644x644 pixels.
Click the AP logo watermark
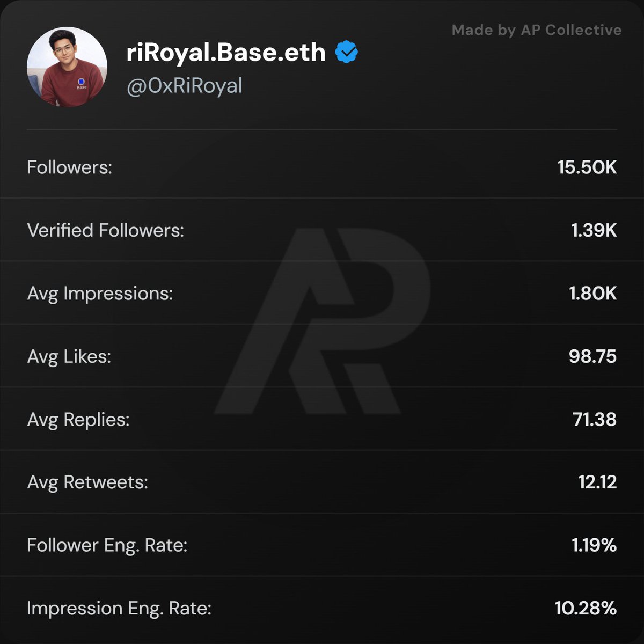(322, 322)
